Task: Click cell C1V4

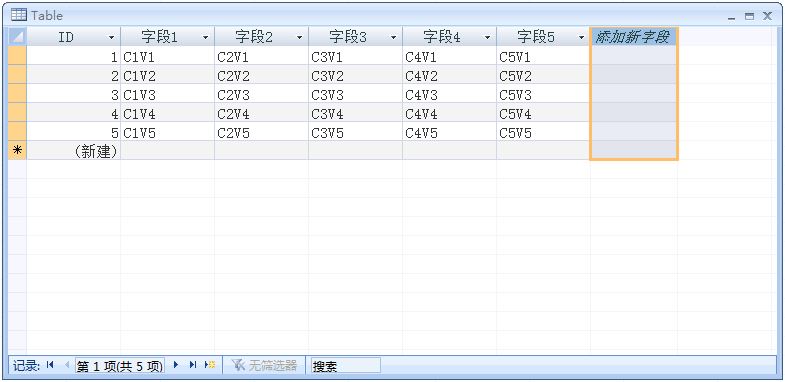Action: 168,113
